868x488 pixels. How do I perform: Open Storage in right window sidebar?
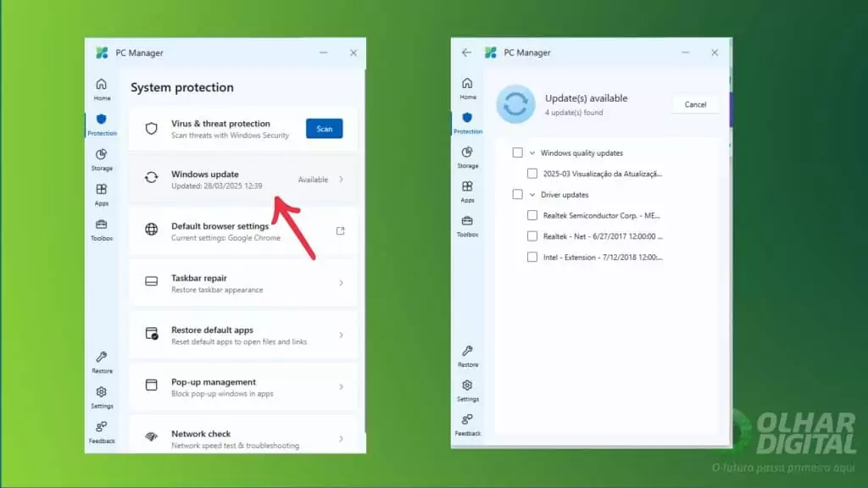(468, 157)
